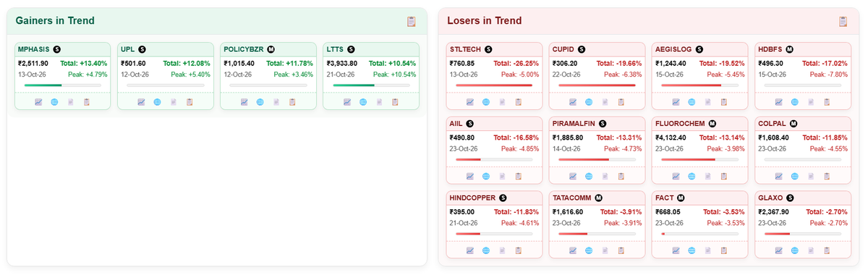Image resolution: width=868 pixels, height=275 pixels.
Task: Select the ₹4,132.40 price on FLUOROCHEM
Action: click(671, 137)
